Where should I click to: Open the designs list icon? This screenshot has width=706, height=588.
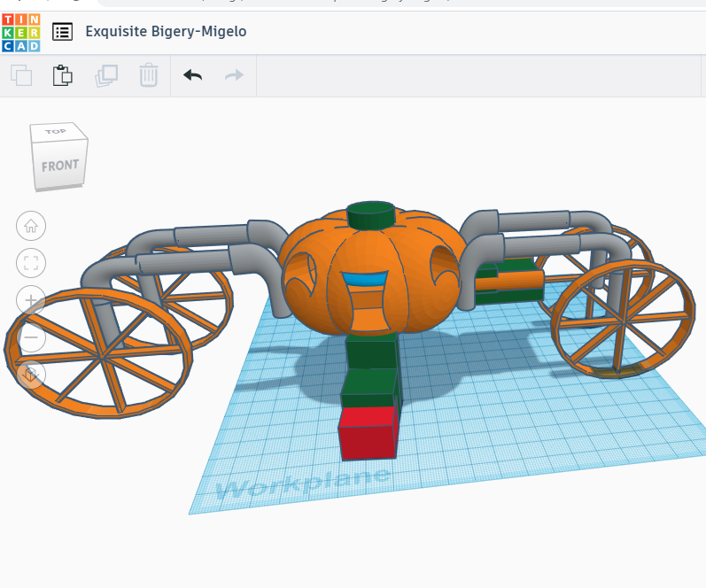click(x=62, y=32)
